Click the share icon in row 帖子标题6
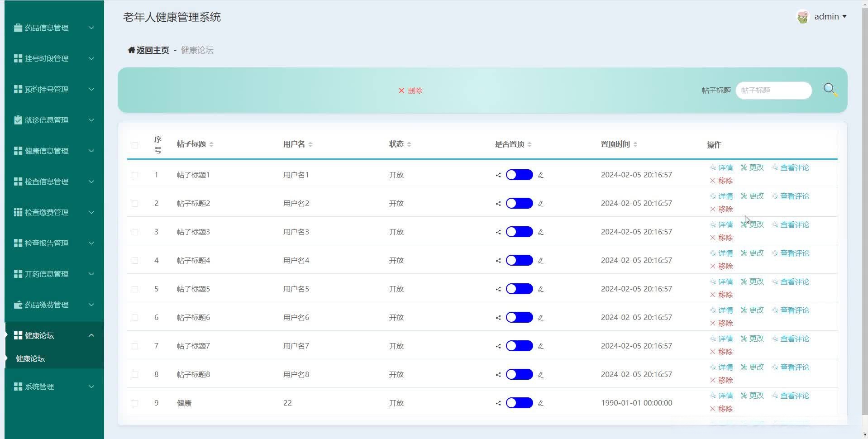 [x=498, y=318]
